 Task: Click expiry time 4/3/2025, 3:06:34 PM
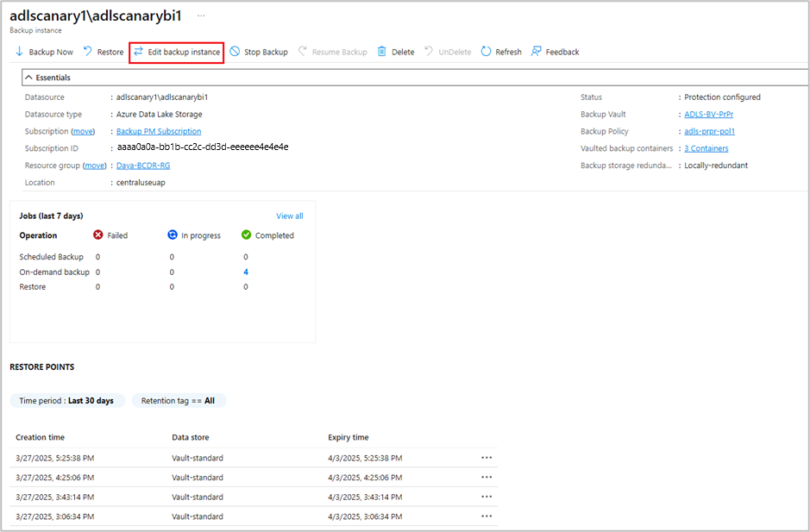click(365, 516)
